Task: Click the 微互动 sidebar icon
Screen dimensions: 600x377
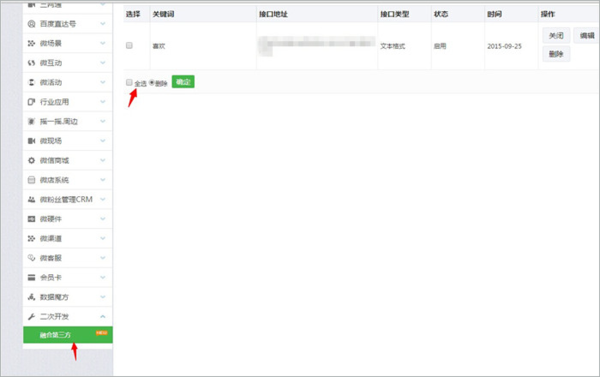Action: click(x=31, y=63)
